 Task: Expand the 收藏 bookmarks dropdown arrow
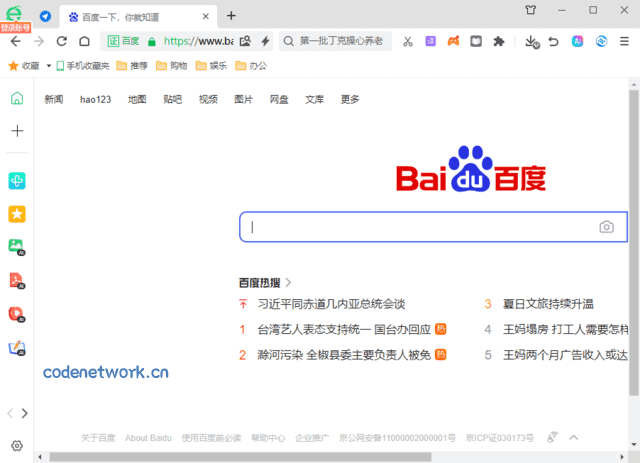coord(48,66)
